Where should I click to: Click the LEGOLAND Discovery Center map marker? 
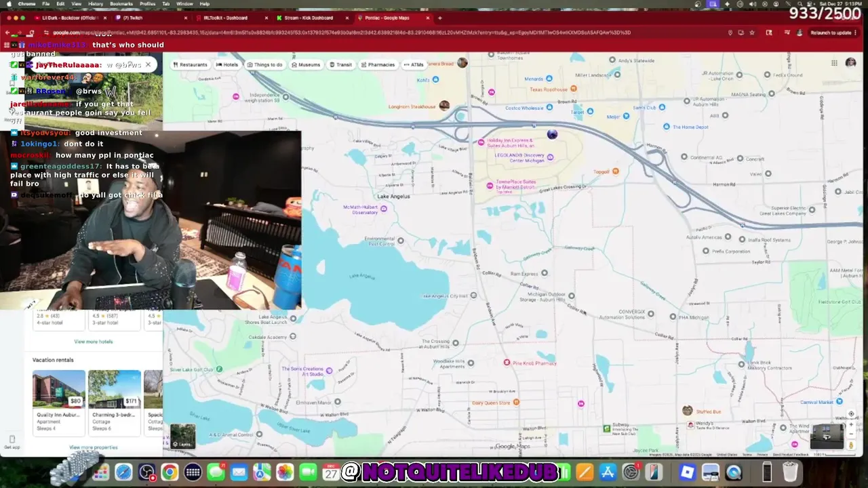tap(550, 157)
